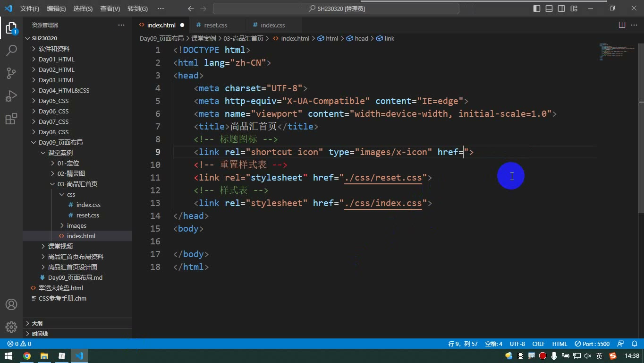Open the Accounts menu in the activity bar
This screenshot has width=644, height=363.
tap(11, 304)
